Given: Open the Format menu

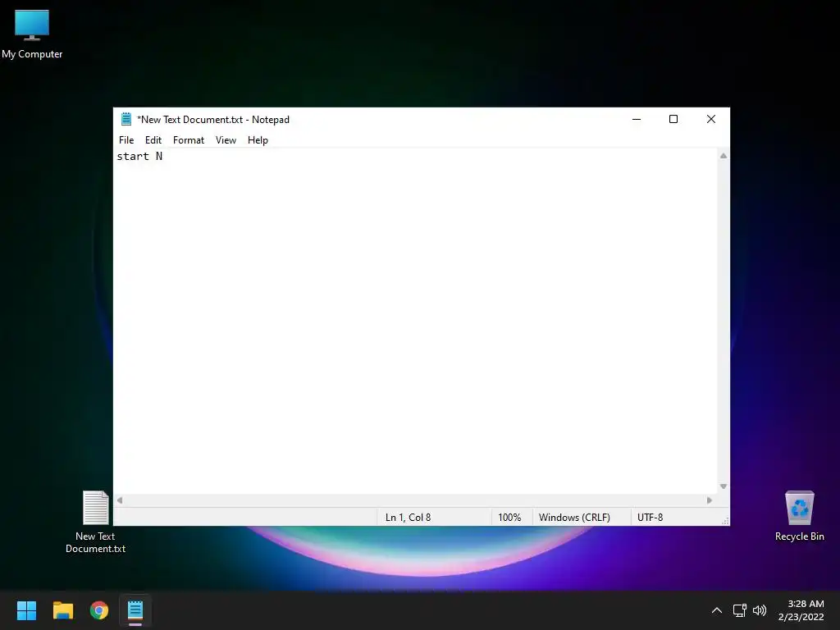Looking at the screenshot, I should coord(189,140).
